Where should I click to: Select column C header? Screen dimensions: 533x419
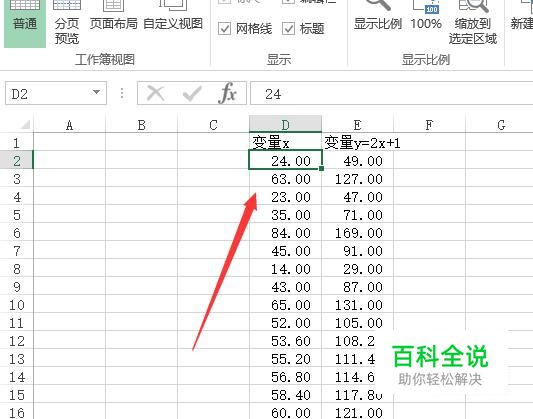[213, 125]
